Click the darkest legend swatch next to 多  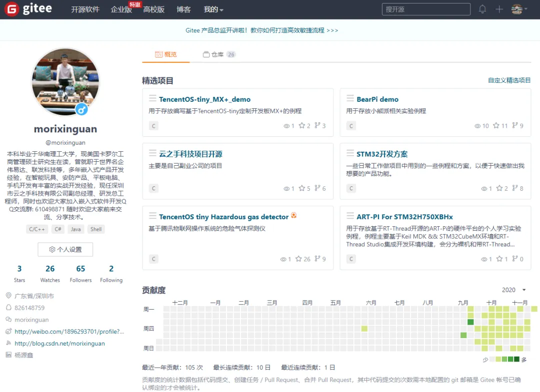[x=516, y=360]
